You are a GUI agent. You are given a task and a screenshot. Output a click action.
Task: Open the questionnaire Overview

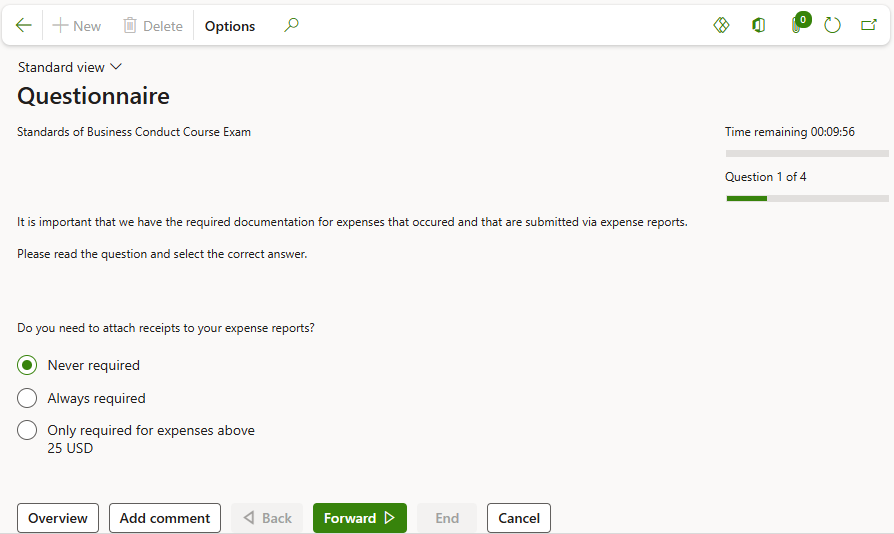click(x=58, y=518)
